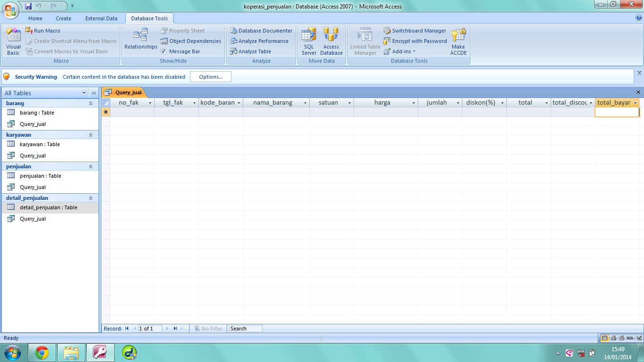Image resolution: width=644 pixels, height=362 pixels.
Task: Click the current record number box
Action: click(150, 329)
